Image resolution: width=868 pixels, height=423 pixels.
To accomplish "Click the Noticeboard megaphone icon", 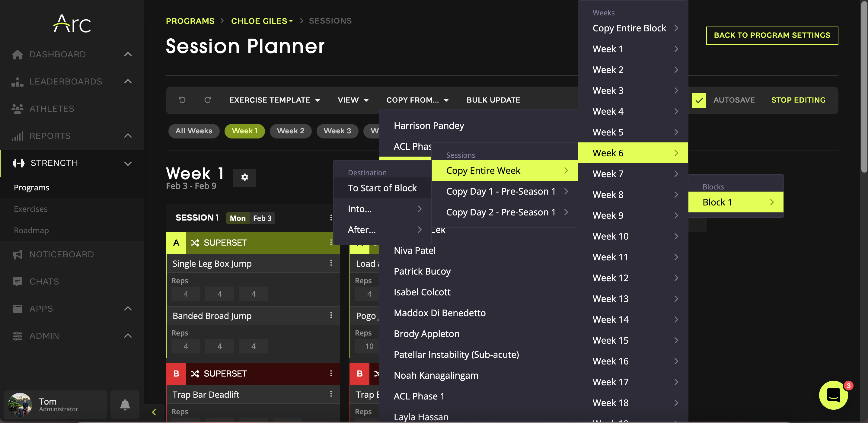I will 18,255.
